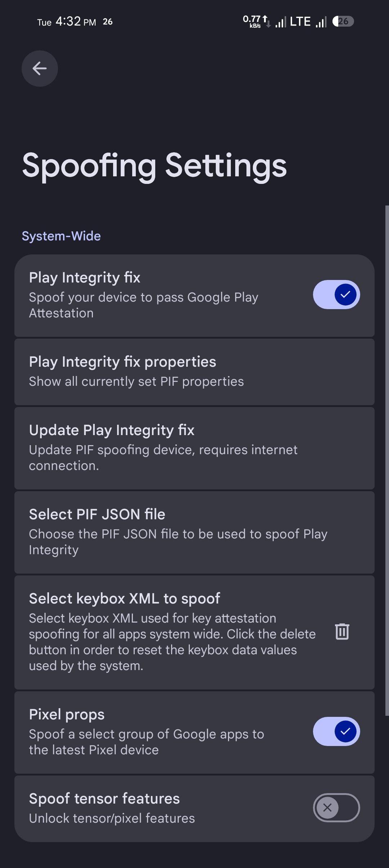This screenshot has width=389, height=868.
Task: Tap the Spoofing Settings page title
Action: tap(154, 166)
